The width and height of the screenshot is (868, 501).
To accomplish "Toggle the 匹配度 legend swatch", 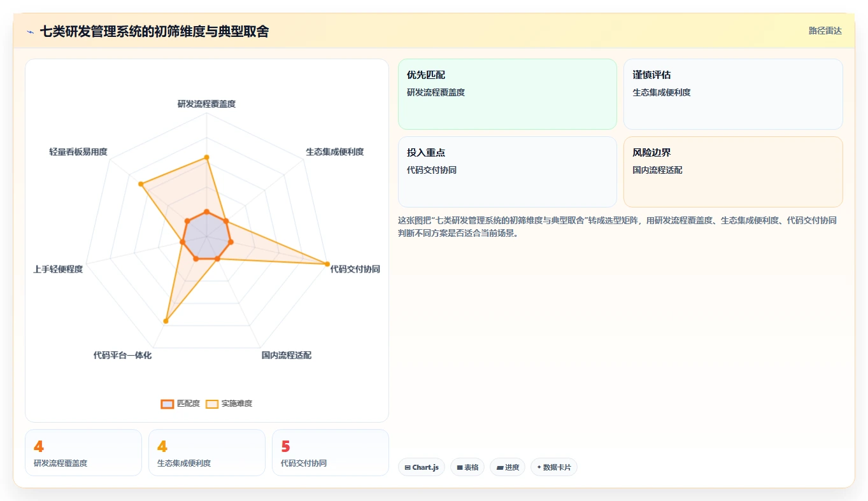I will (x=167, y=404).
